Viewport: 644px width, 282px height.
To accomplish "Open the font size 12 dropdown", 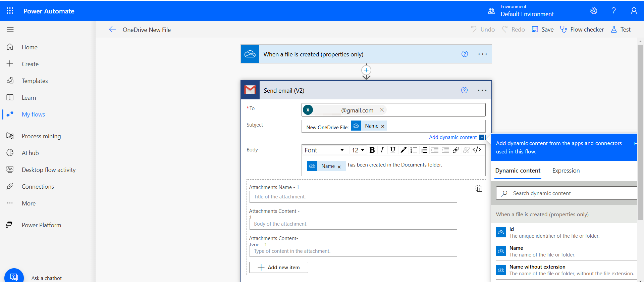I will [358, 150].
